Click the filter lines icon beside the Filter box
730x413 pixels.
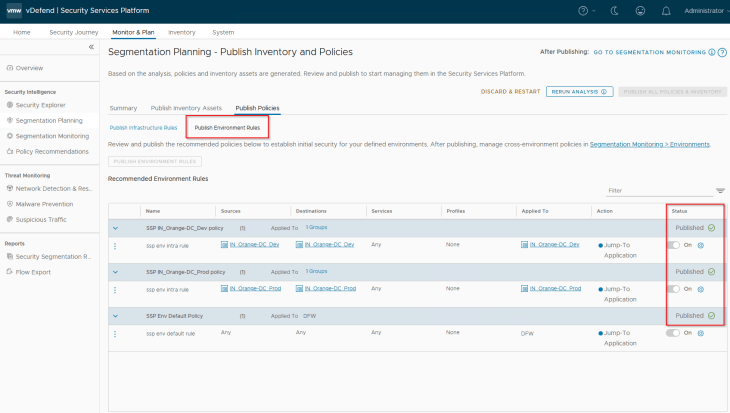720,190
